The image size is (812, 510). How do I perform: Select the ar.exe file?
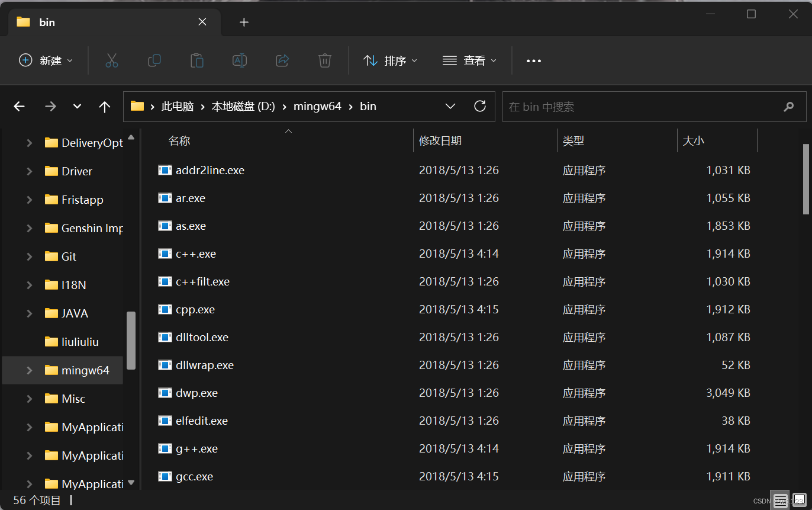point(191,198)
